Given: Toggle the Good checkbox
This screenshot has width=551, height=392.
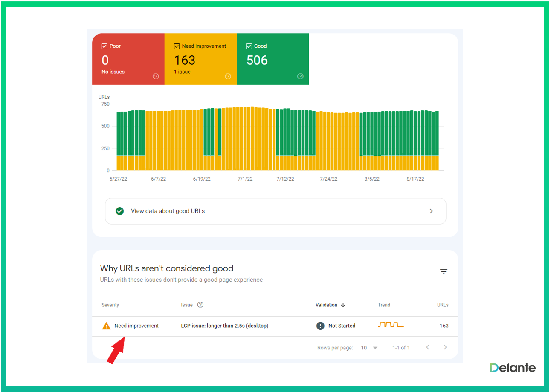Looking at the screenshot, I should 249,46.
